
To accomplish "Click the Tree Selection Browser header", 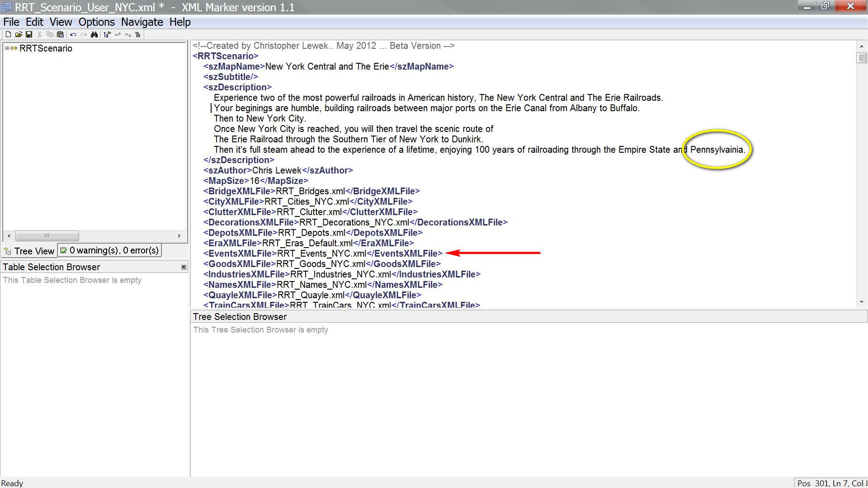I will [528, 317].
